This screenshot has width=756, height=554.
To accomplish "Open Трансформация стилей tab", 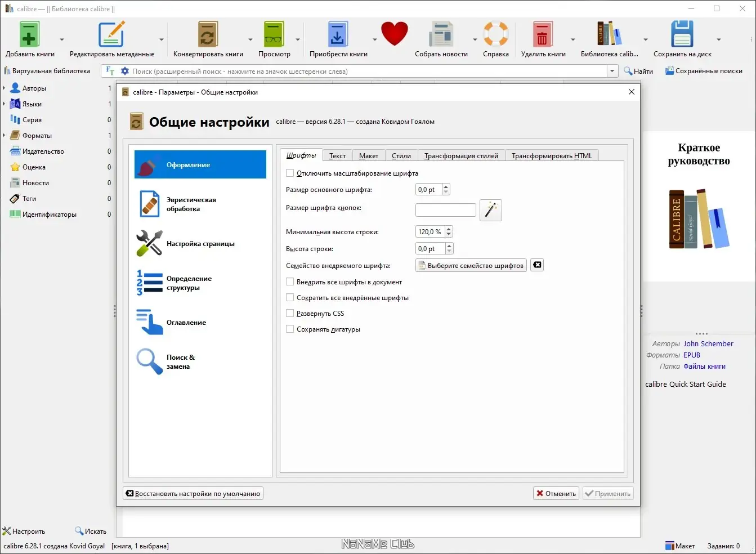I will coord(461,156).
